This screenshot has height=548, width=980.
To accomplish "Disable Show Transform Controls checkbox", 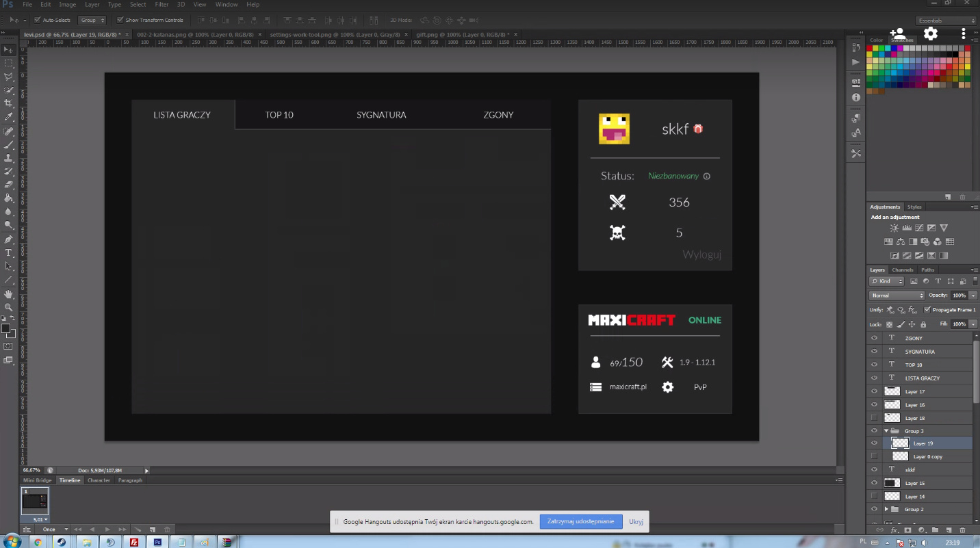I will point(120,20).
